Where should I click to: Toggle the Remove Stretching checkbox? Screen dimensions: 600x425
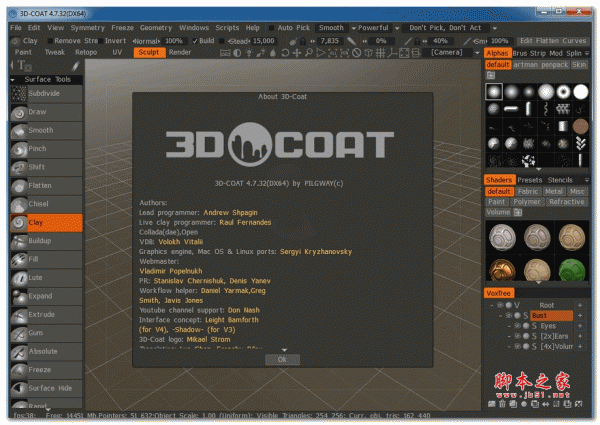pyautogui.click(x=50, y=41)
